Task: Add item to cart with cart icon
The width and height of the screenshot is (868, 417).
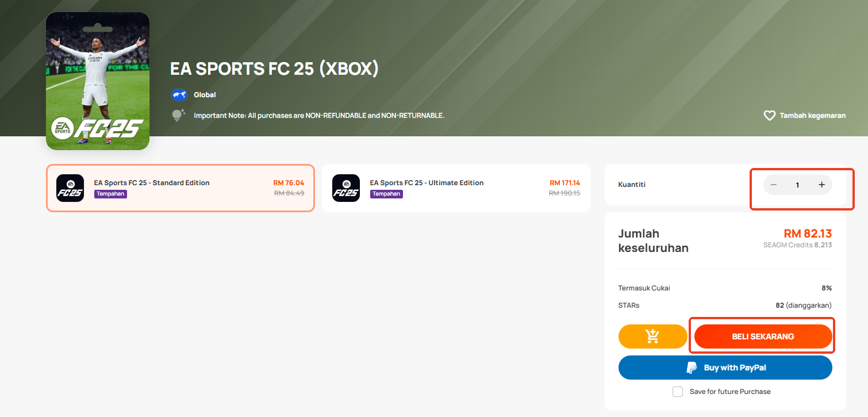Action: 652,336
